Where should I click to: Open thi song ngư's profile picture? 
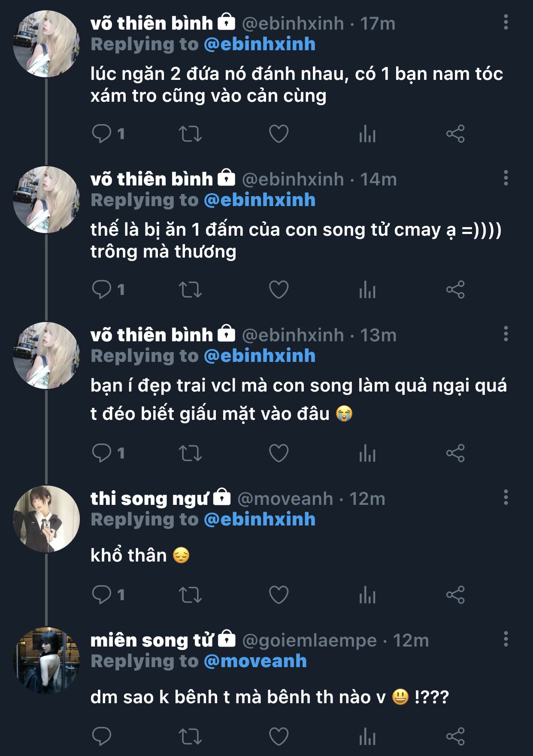pyautogui.click(x=46, y=519)
